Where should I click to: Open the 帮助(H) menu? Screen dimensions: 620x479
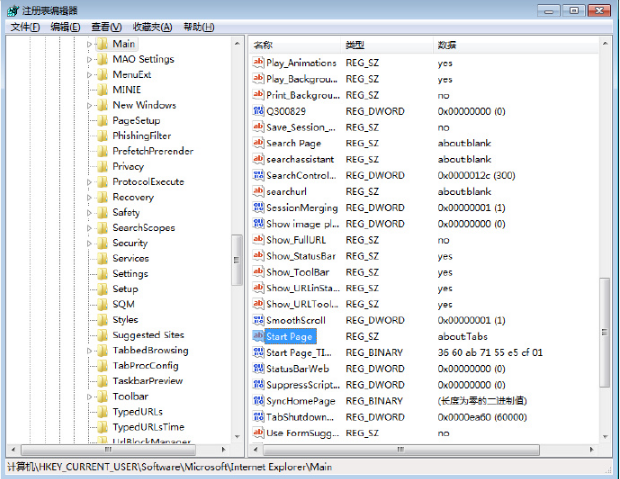pos(199,27)
